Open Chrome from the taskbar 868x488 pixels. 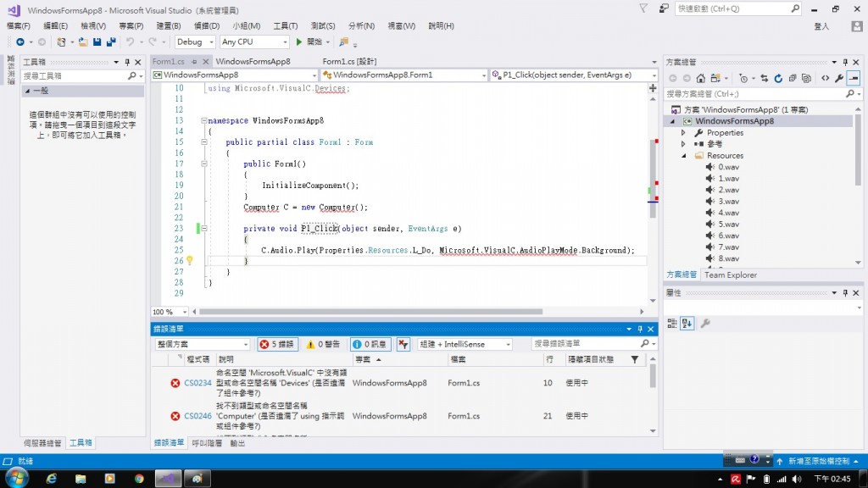139,479
